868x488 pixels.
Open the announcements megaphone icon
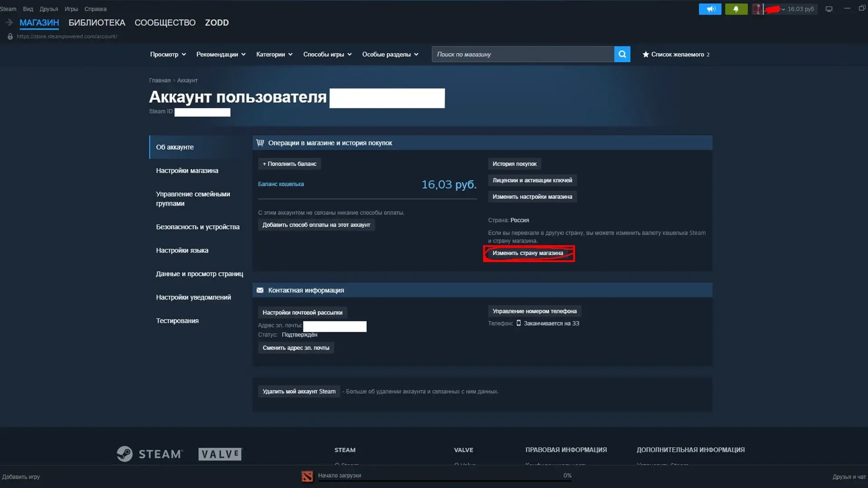click(710, 9)
